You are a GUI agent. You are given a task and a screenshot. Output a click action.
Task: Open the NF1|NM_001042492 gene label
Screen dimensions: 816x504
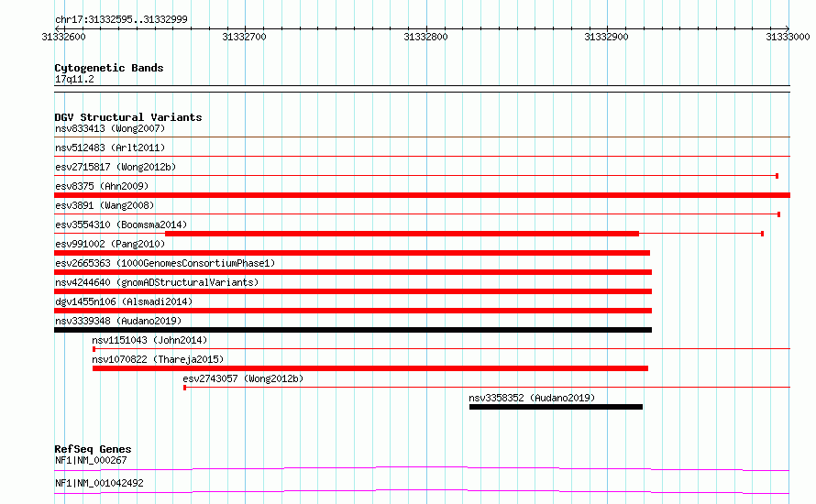(99, 483)
